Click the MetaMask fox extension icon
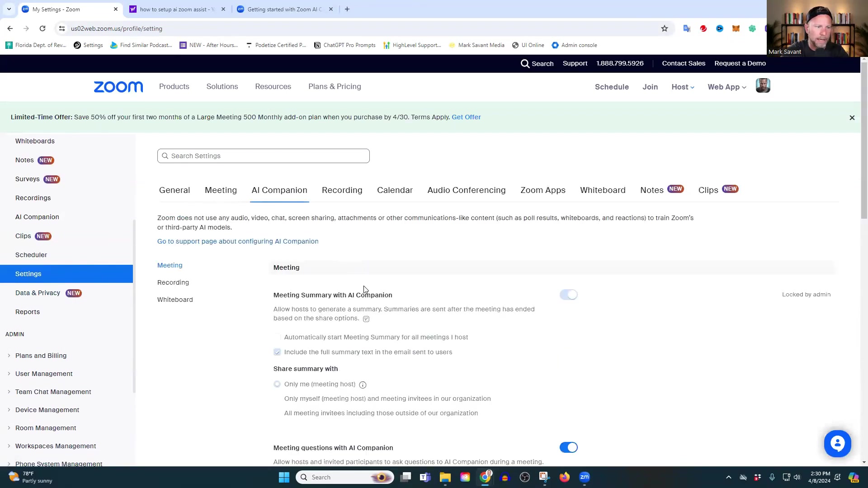Image resolution: width=868 pixels, height=488 pixels. [736, 28]
